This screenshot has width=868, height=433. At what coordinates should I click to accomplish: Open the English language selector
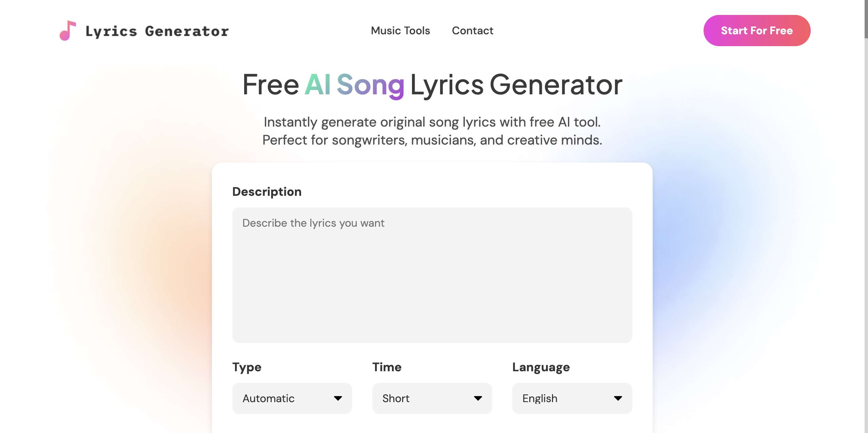tap(572, 398)
